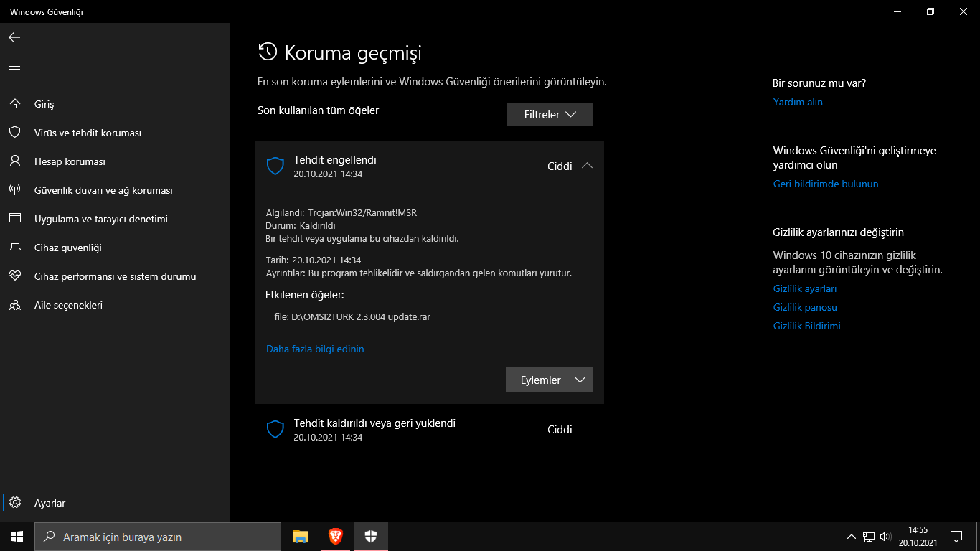This screenshot has height=551, width=980.
Task: Click Geri bildirimde bulunun link
Action: click(826, 184)
